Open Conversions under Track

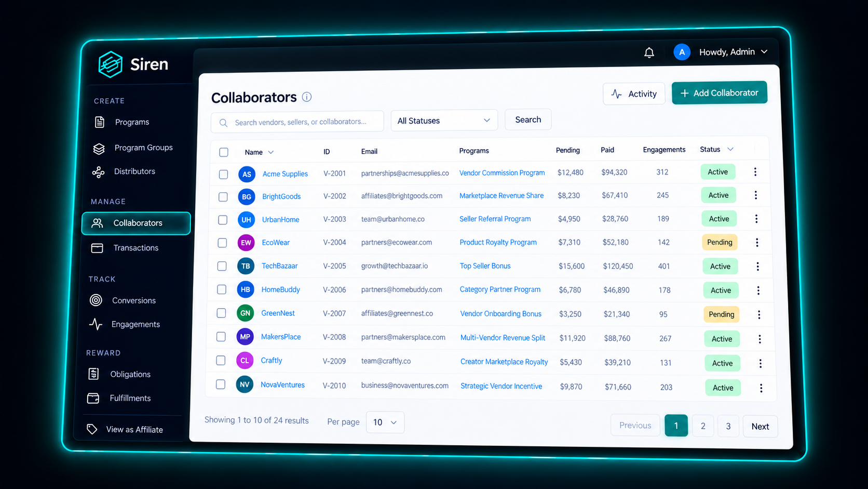click(134, 300)
